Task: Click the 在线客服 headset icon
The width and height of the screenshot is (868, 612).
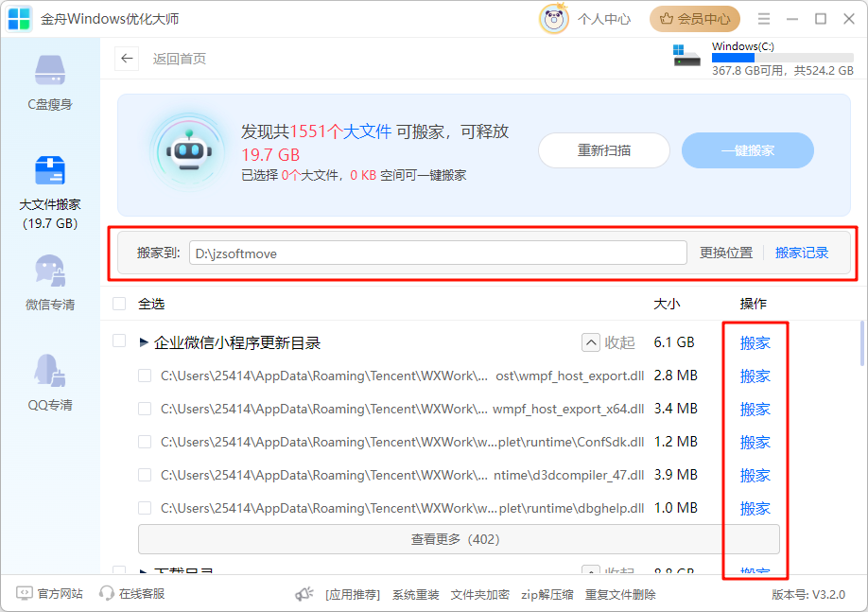Action: tap(106, 594)
